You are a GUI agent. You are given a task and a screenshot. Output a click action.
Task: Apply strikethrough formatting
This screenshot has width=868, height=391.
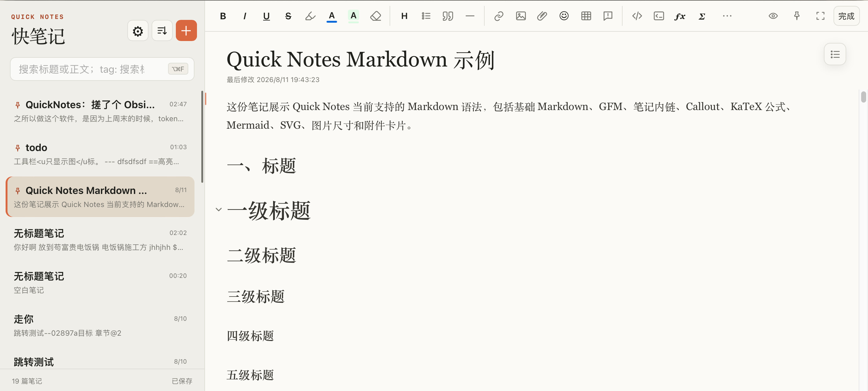tap(288, 16)
